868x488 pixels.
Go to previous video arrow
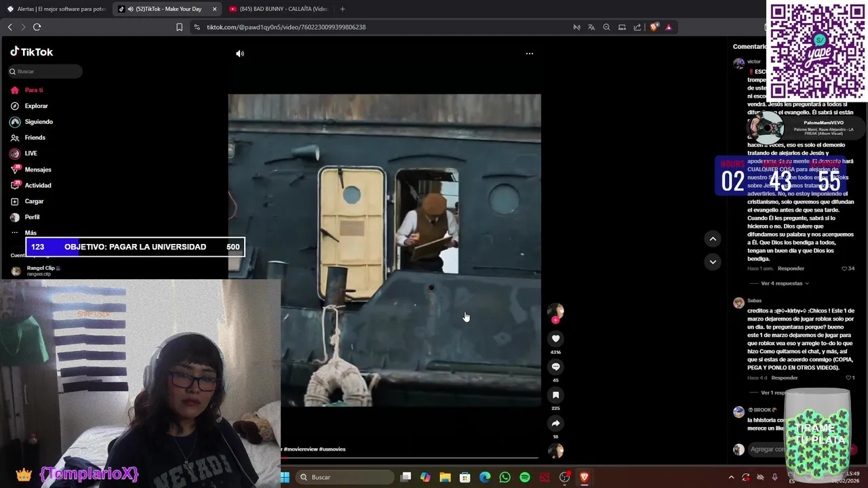(713, 239)
